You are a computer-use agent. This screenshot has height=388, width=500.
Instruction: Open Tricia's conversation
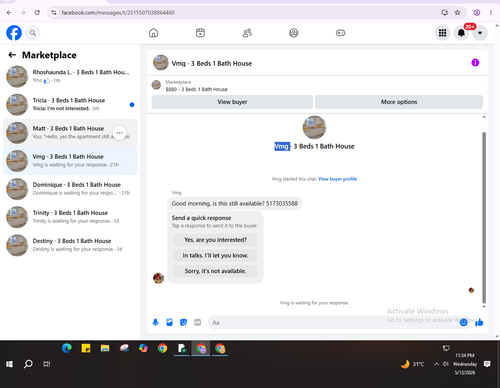pyautogui.click(x=70, y=105)
